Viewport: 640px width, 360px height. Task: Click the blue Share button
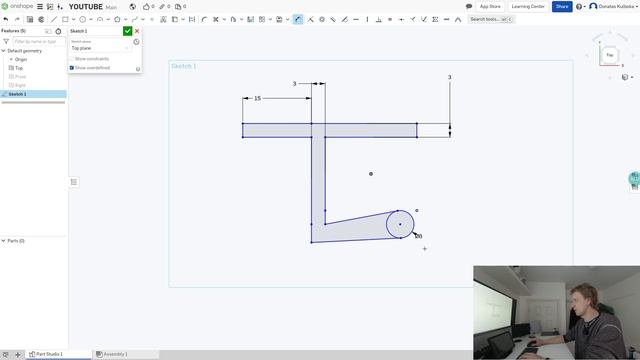point(562,7)
